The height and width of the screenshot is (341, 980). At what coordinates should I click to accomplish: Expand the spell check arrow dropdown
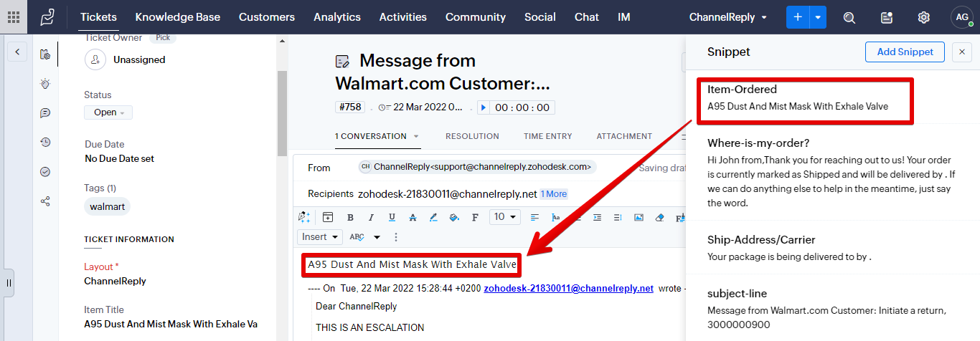pyautogui.click(x=377, y=237)
